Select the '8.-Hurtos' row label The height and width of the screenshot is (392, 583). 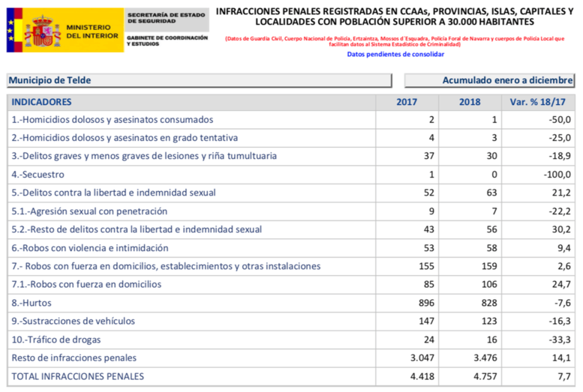tap(33, 303)
